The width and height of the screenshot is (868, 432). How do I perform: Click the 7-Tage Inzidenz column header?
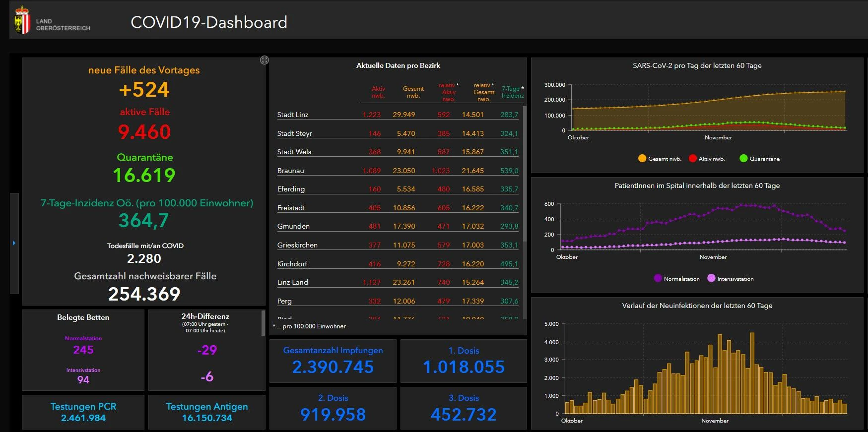tap(513, 92)
